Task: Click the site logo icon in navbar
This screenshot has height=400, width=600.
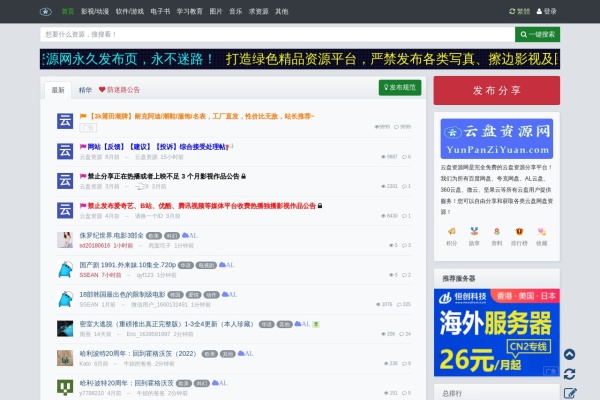Action: click(x=46, y=11)
